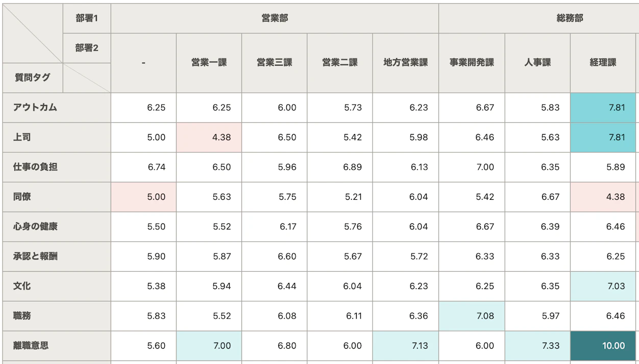Image resolution: width=639 pixels, height=364 pixels.
Task: Select the 地方営業課 column header
Action: (x=405, y=63)
